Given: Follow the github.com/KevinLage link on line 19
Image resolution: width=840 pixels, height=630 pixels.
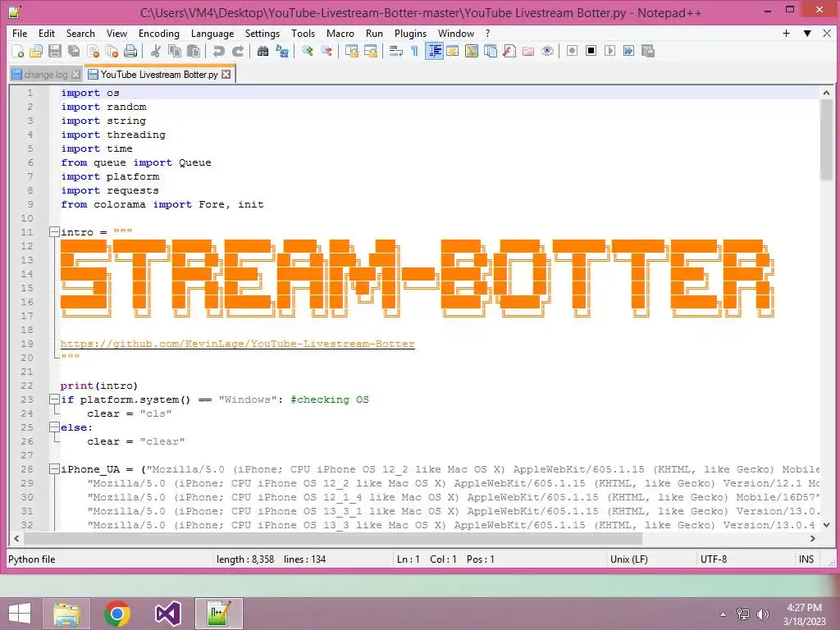Looking at the screenshot, I should [237, 344].
